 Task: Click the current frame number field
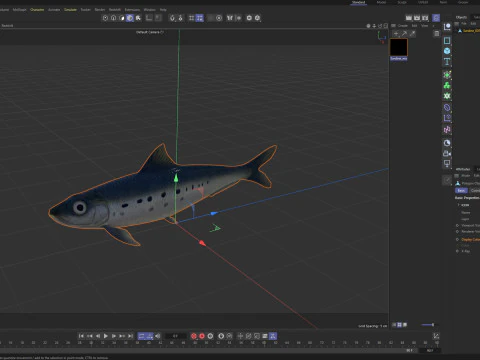tap(176, 336)
